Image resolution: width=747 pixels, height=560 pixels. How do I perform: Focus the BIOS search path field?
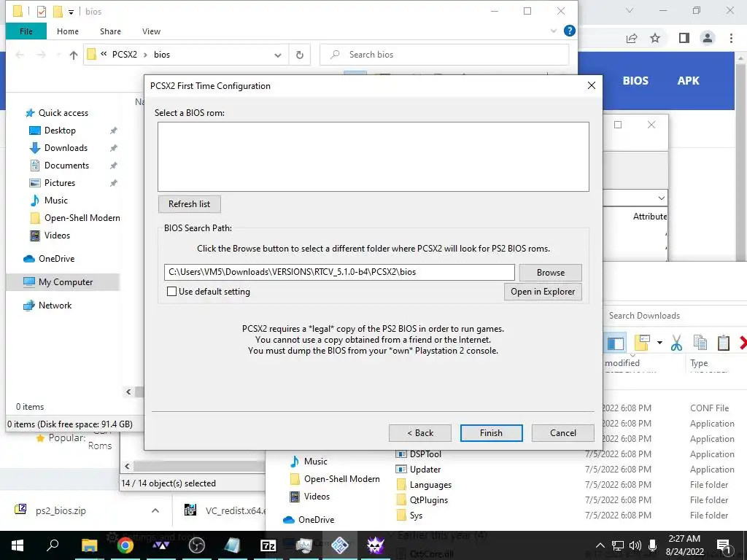(339, 272)
